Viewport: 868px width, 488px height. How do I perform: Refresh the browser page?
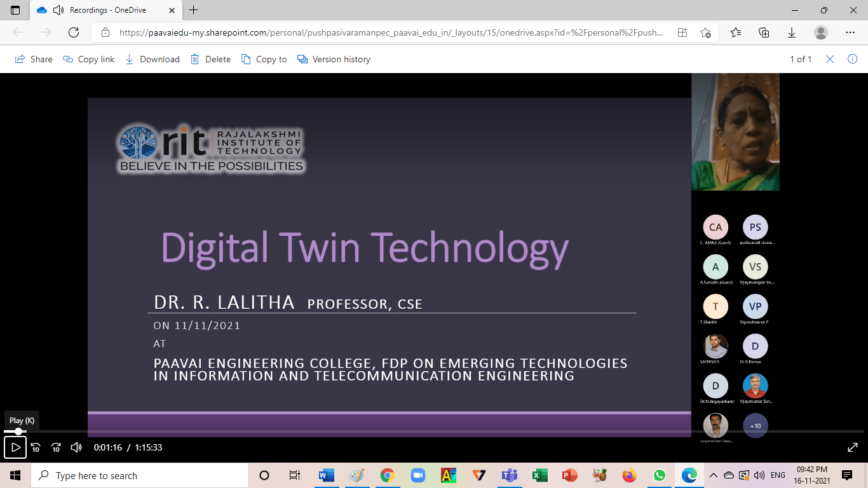(x=74, y=32)
